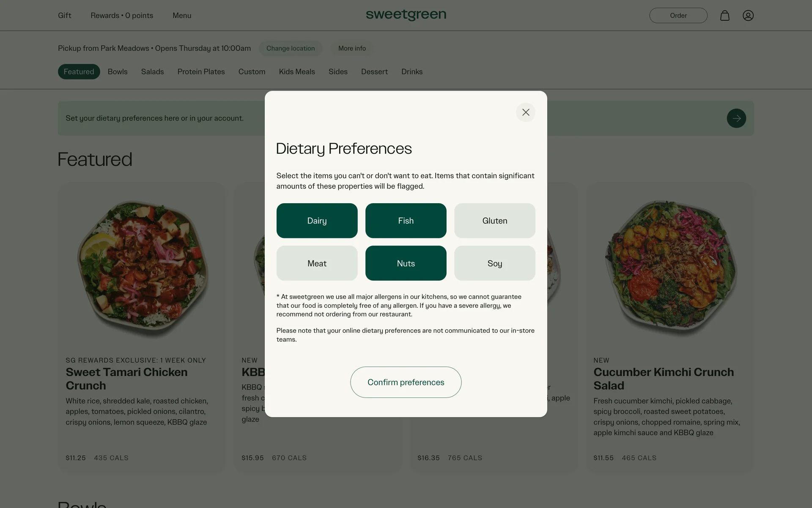Go to the Kids Meals tab
Image resolution: width=812 pixels, height=508 pixels.
(296, 72)
